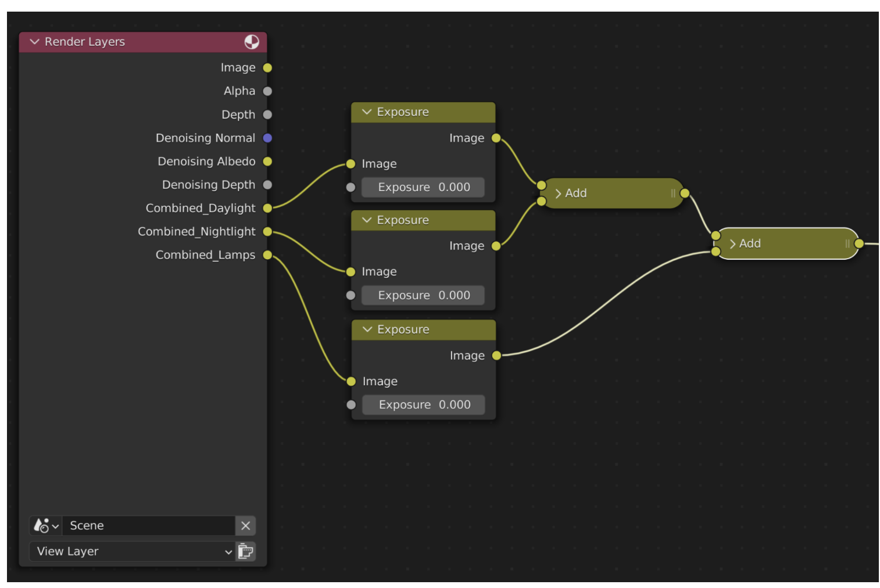Click middle Exposure node Image input socket
This screenshot has height=588, width=880.
(x=350, y=272)
